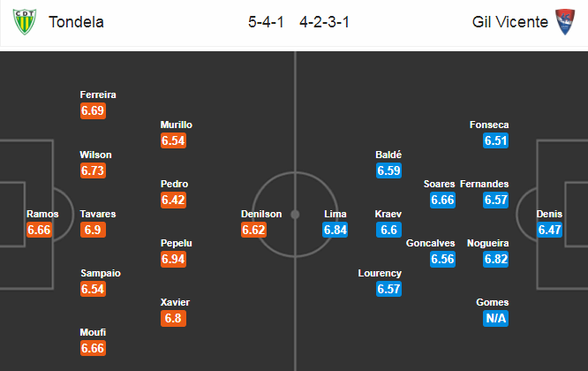Select Xavier's 6.8 rating badge
This screenshot has height=371, width=588.
tap(173, 318)
